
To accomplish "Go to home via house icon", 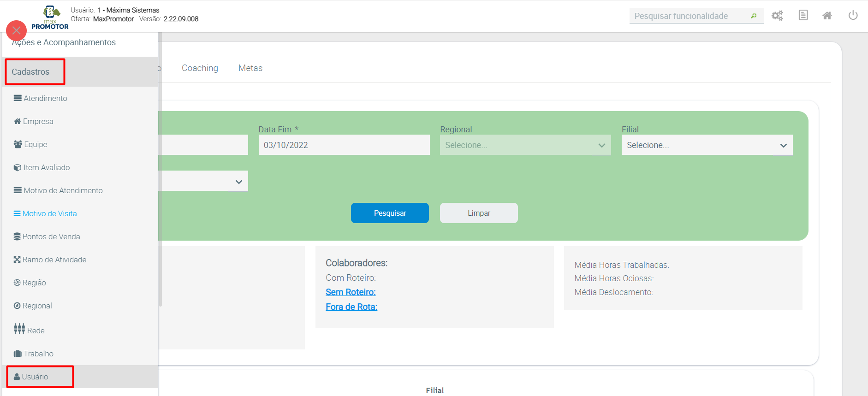I will pyautogui.click(x=827, y=16).
